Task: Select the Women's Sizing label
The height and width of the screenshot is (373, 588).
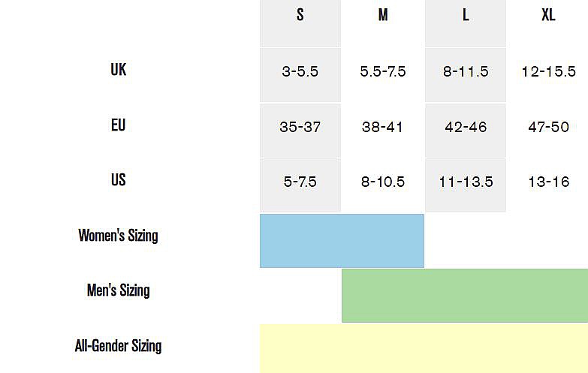Action: click(118, 236)
